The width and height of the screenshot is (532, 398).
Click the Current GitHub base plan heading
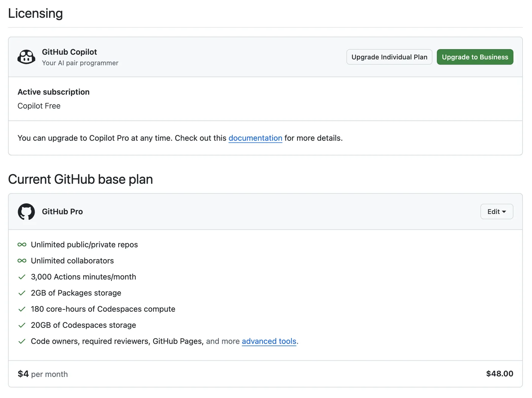point(81,179)
